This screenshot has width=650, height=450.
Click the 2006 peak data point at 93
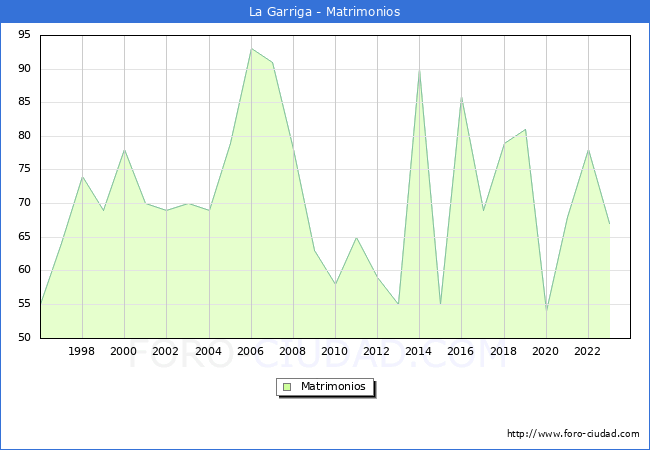coord(251,49)
